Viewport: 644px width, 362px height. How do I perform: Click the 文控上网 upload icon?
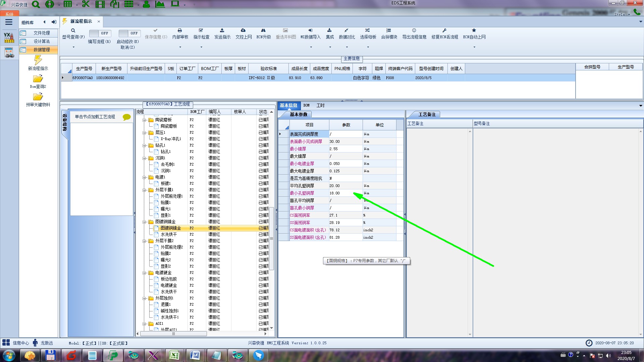[243, 31]
